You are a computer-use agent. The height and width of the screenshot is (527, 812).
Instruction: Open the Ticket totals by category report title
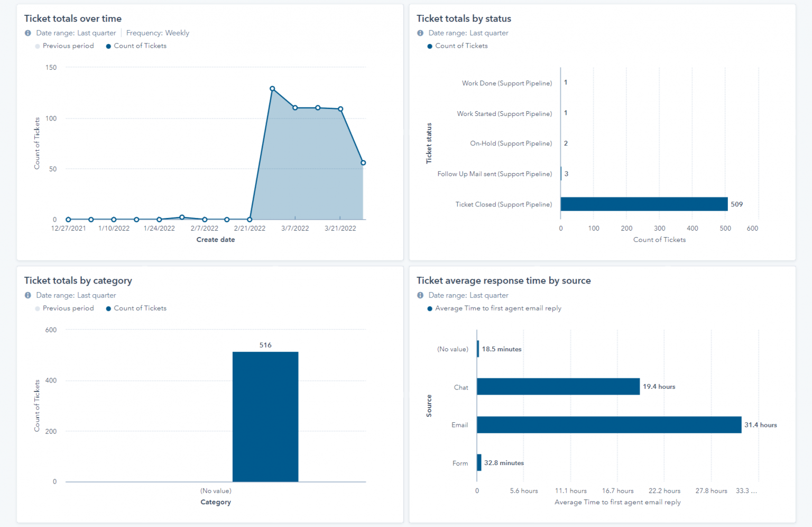(78, 280)
